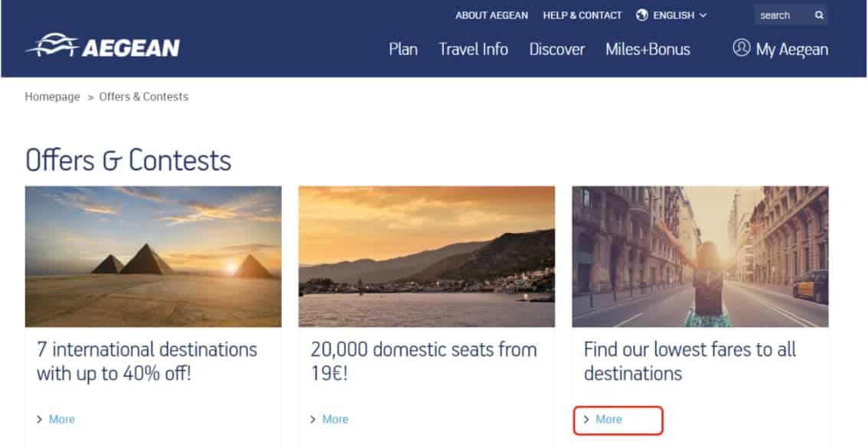
Task: Click the Aegean airline logo
Action: coord(103,46)
